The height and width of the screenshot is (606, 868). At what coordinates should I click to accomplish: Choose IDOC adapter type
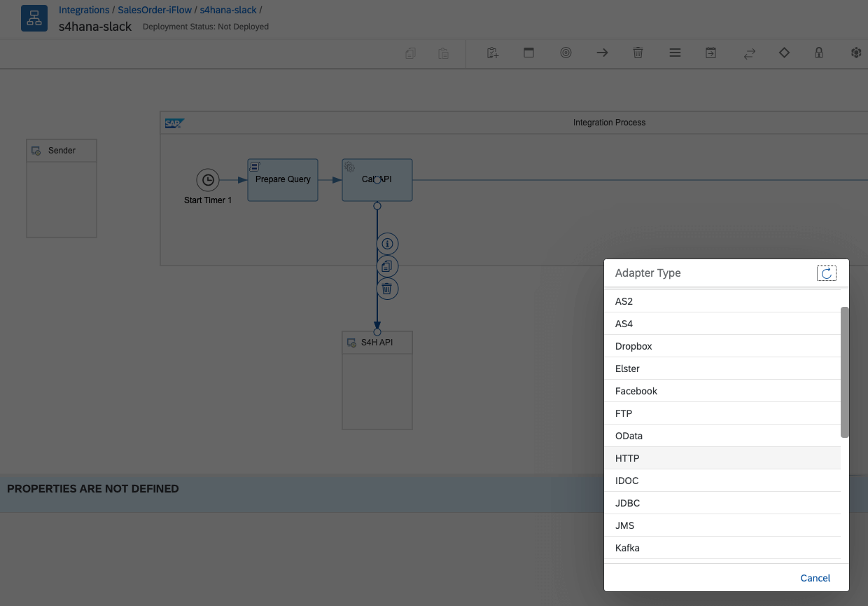(722, 481)
